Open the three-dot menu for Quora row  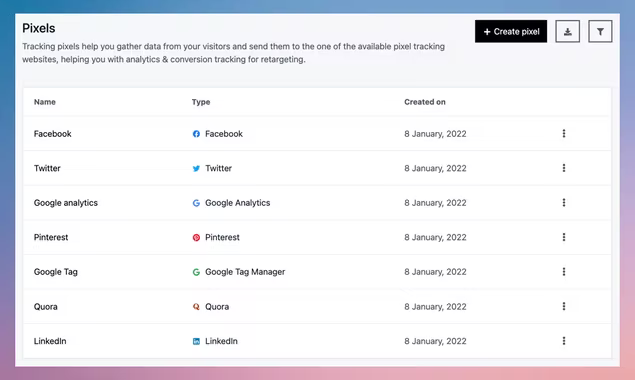tap(564, 306)
